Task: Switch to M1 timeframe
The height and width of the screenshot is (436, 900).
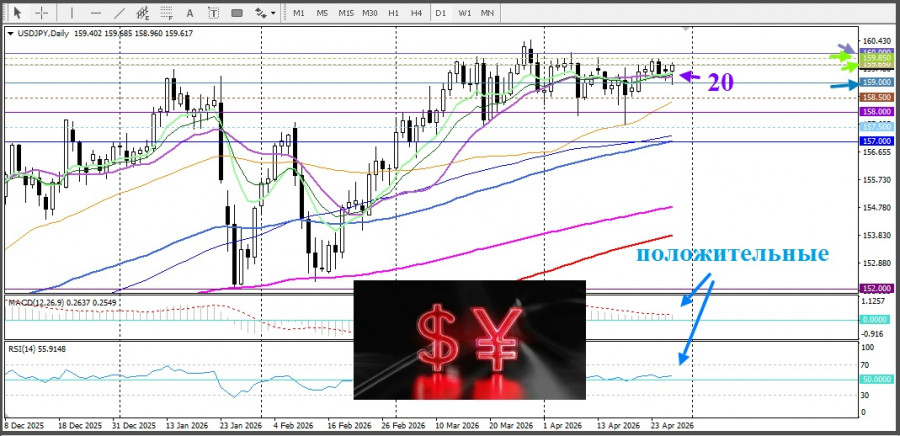Action: 298,13
